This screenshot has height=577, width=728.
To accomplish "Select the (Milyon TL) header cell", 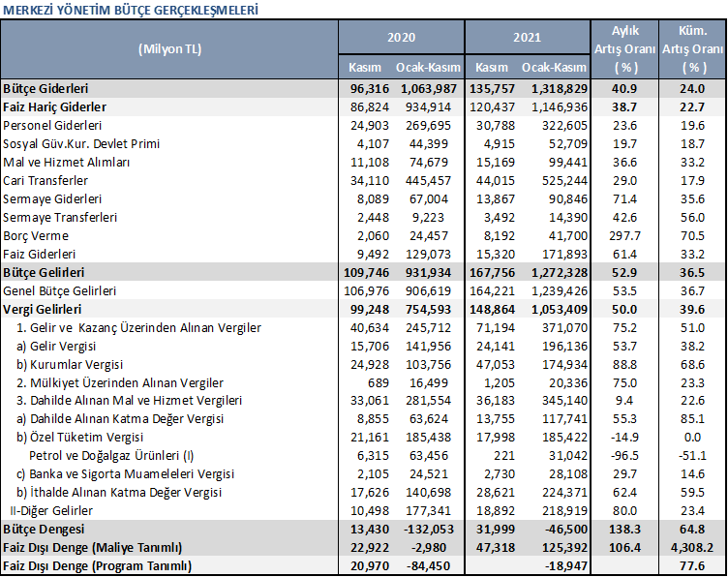I will 170,49.
